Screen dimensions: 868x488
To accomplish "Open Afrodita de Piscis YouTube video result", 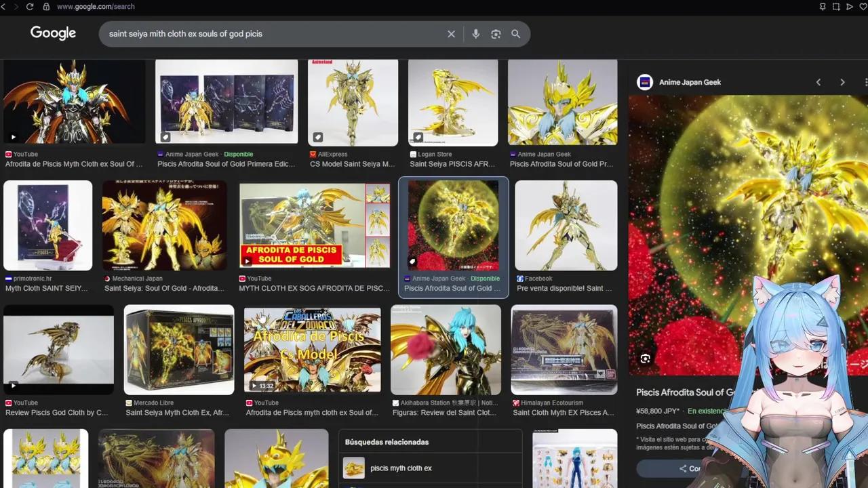I will [74, 102].
